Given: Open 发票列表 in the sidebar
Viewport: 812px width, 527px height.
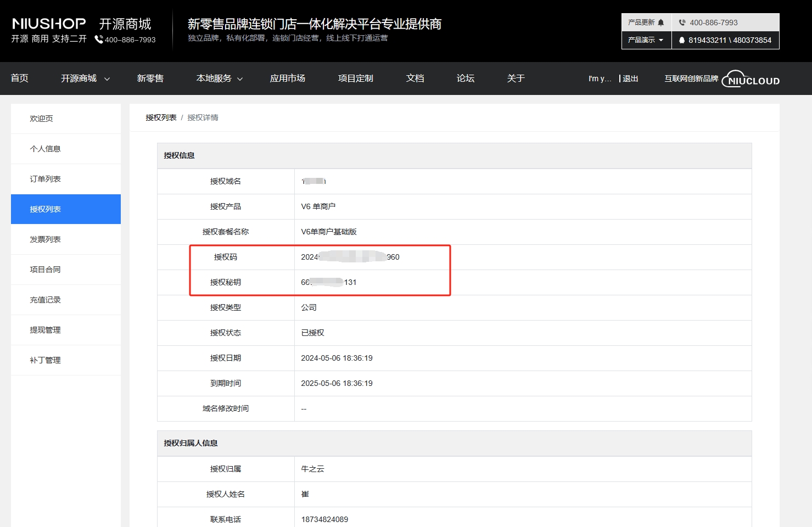Looking at the screenshot, I should (46, 239).
